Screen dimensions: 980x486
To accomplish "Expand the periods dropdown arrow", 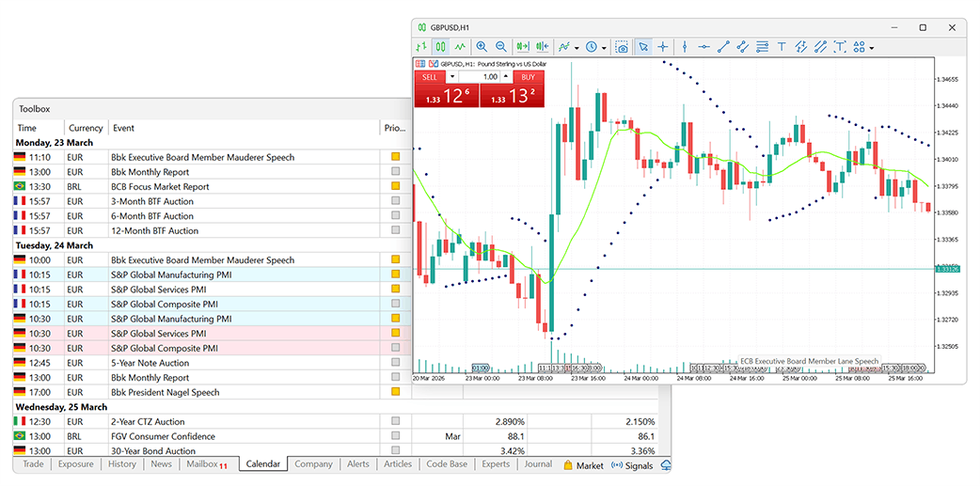I will [x=605, y=48].
